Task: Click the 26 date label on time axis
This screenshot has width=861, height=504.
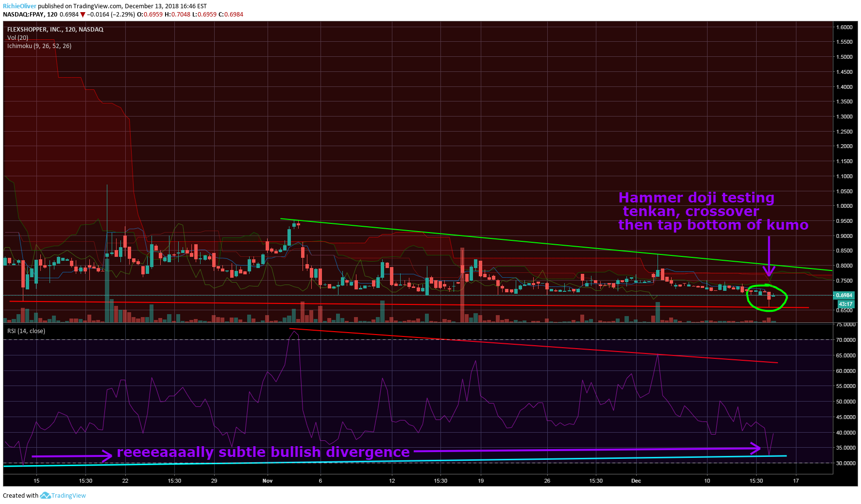Action: (x=547, y=481)
